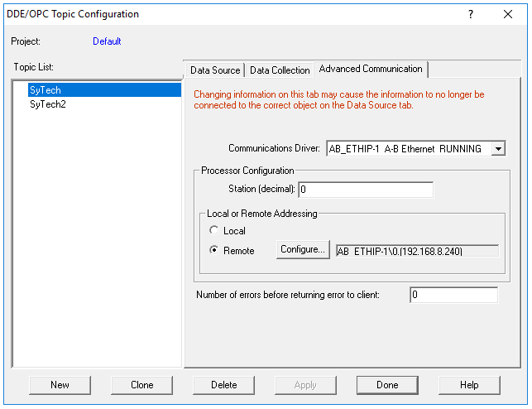Duplicate the topic using Clone
532x409 pixels.
click(141, 385)
